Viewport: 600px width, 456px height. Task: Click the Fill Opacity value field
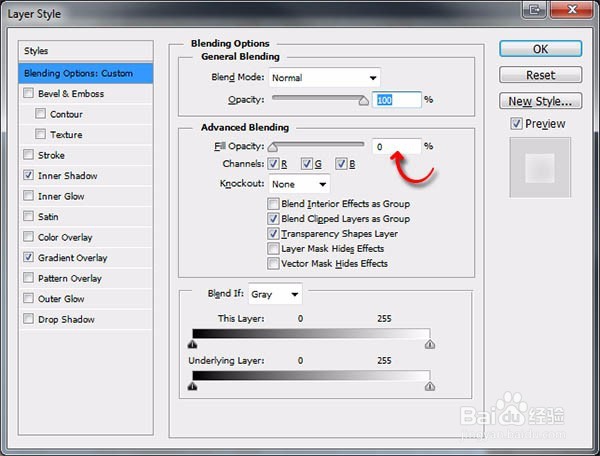(x=397, y=147)
